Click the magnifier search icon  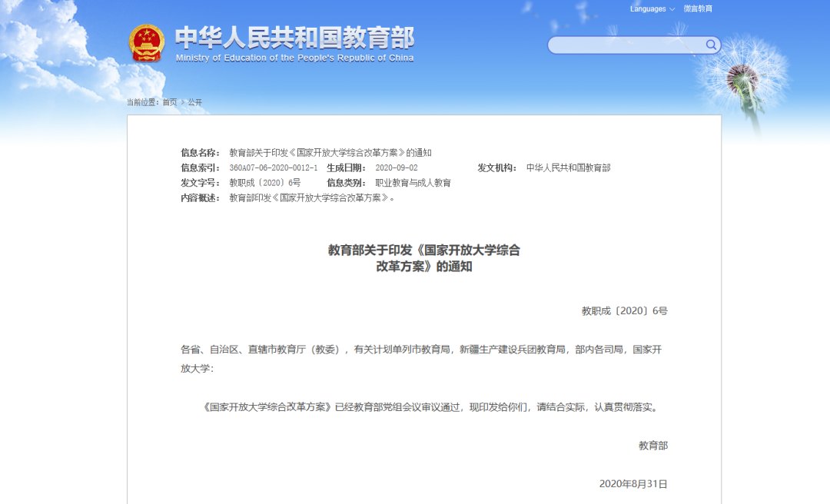click(x=711, y=45)
